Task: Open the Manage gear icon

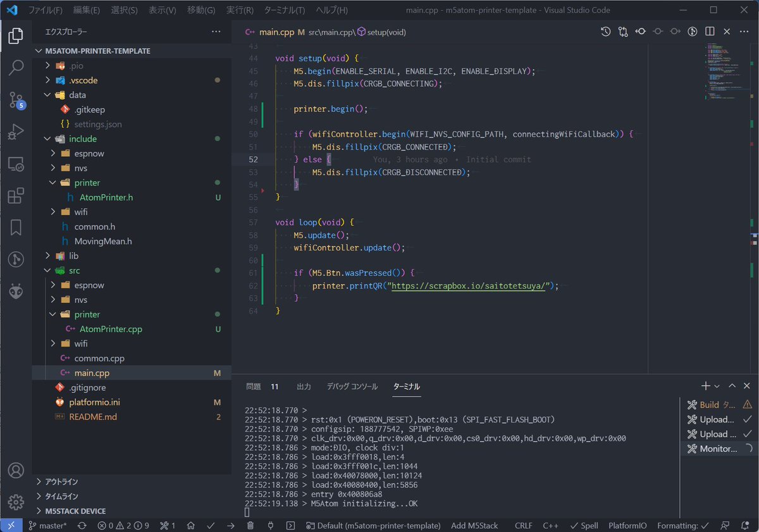Action: 16,502
